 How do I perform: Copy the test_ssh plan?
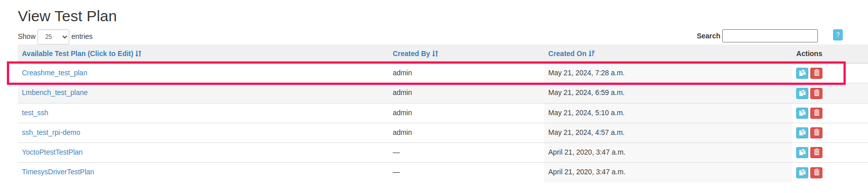[802, 113]
